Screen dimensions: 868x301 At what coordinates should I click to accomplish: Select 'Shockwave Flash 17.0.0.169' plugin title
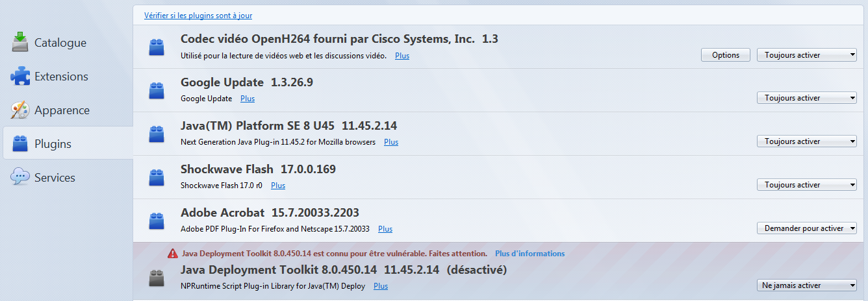[258, 169]
